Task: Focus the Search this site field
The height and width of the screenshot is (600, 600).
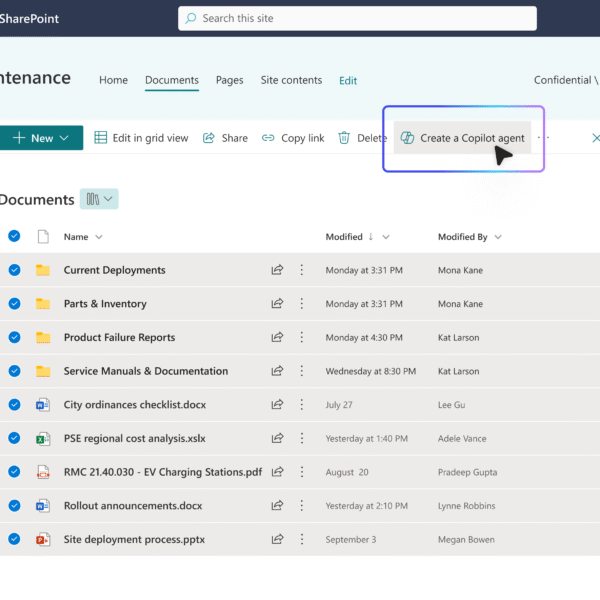Action: click(357, 18)
